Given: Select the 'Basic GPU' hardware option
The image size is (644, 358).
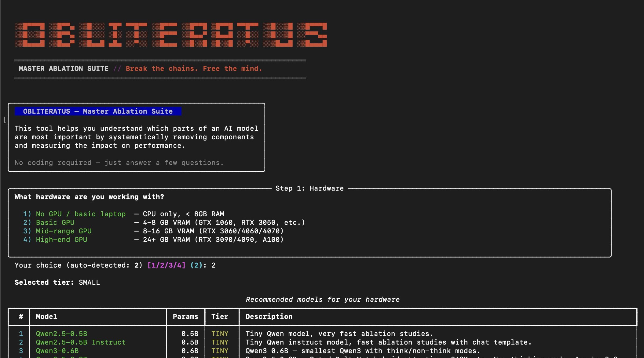Looking at the screenshot, I should [55, 223].
